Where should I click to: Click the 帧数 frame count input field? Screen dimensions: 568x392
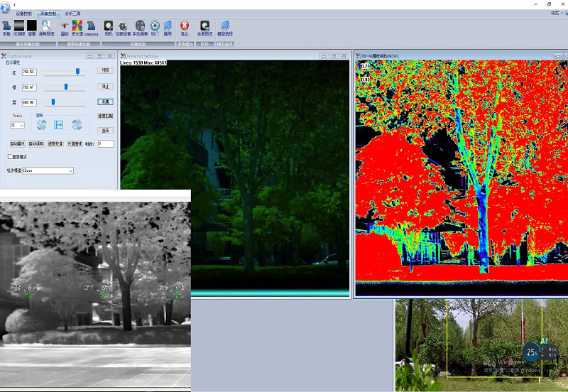[x=105, y=143]
